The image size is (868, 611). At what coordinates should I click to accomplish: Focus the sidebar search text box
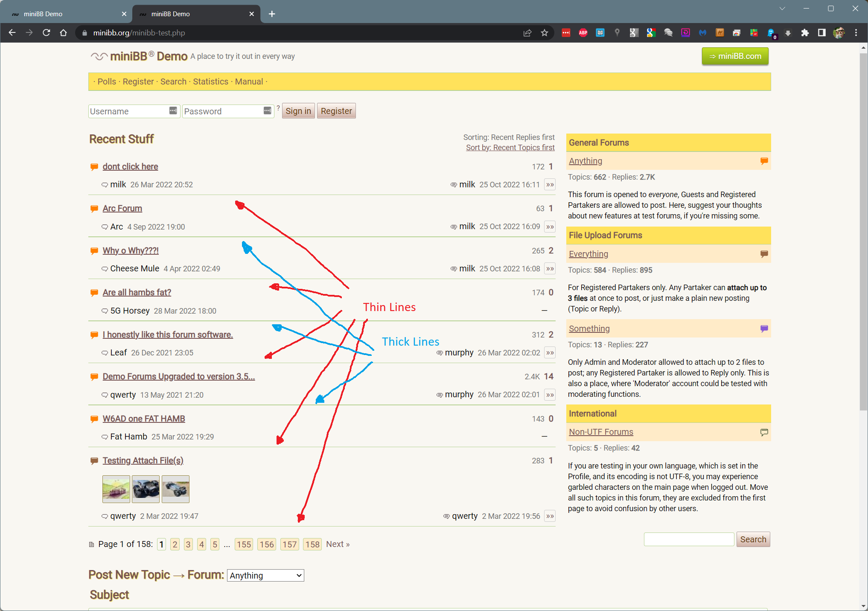click(689, 539)
